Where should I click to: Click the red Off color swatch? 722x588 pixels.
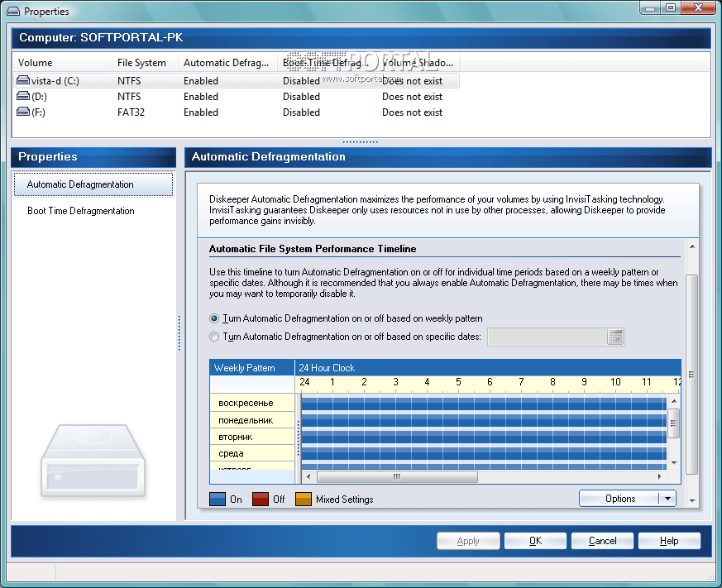tap(261, 499)
